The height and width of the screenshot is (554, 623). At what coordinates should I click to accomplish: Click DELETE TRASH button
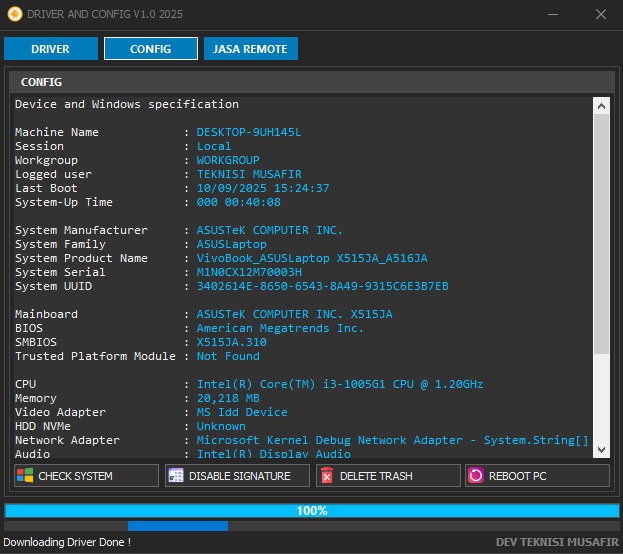pyautogui.click(x=388, y=475)
